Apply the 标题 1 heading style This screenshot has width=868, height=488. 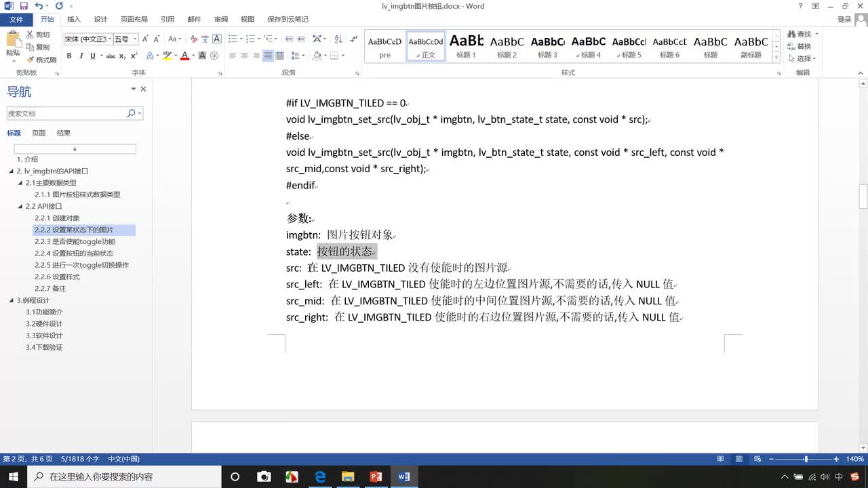coord(467,46)
